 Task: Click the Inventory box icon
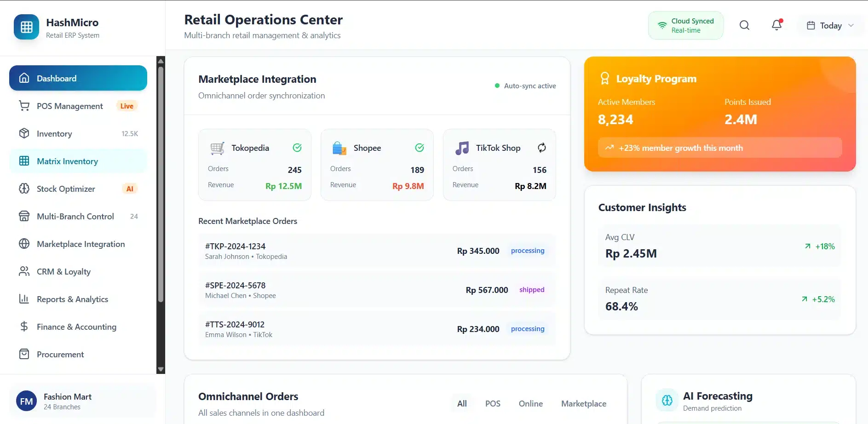coord(24,133)
